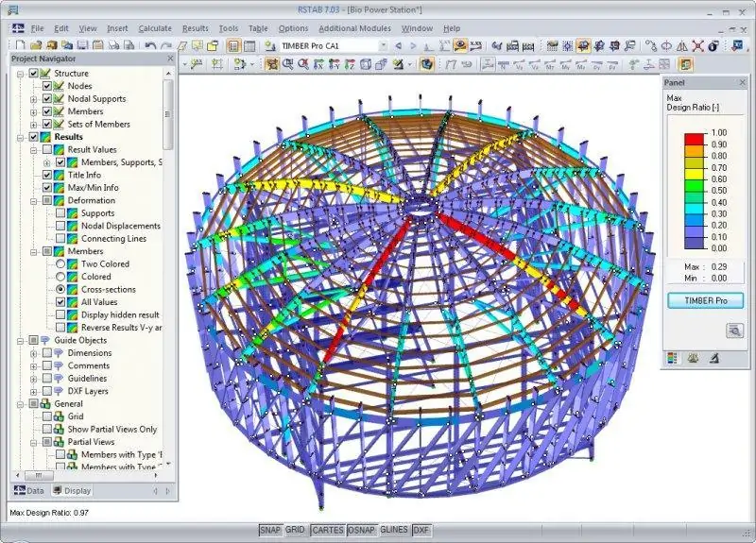The height and width of the screenshot is (543, 756).
Task: Click the New file icon in toolbar
Action: pyautogui.click(x=20, y=45)
